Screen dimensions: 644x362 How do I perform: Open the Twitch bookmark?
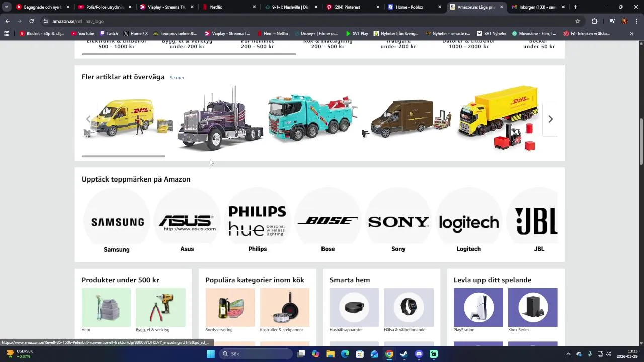pos(109,34)
